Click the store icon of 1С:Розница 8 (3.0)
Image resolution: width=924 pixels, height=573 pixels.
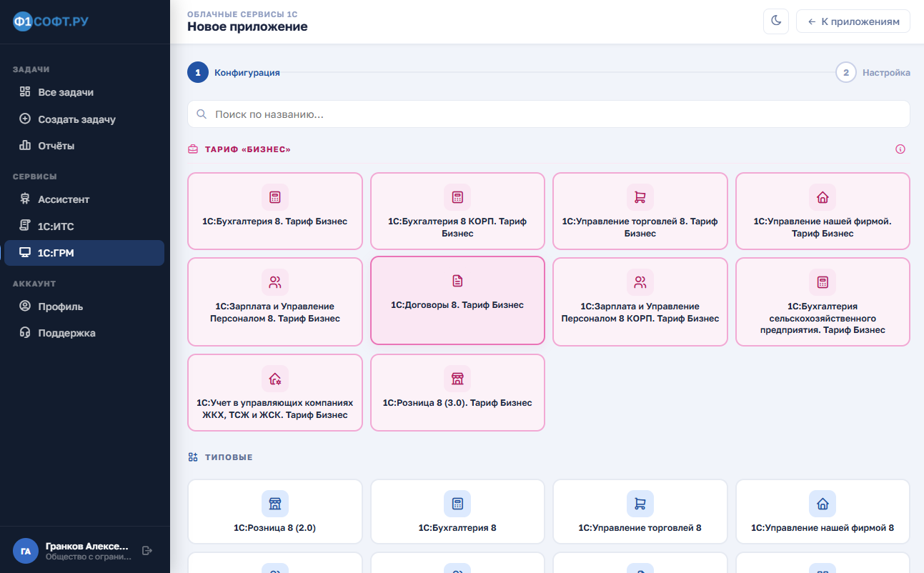457,379
